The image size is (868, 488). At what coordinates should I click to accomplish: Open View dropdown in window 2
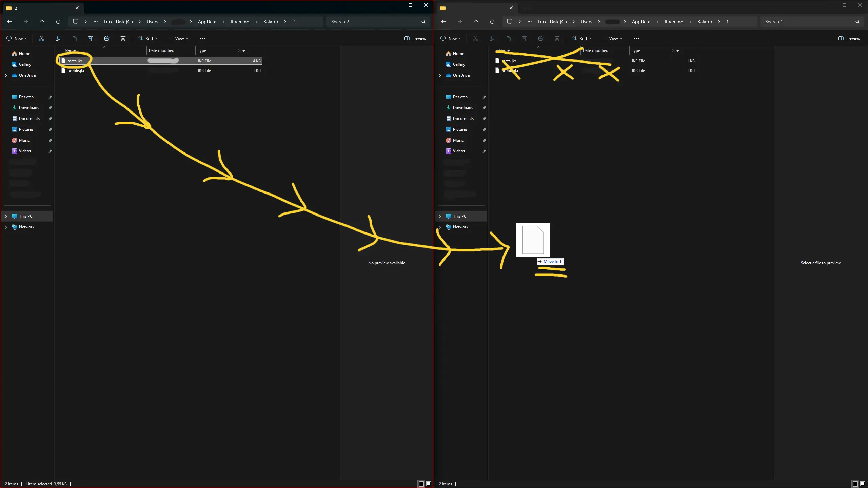(x=178, y=38)
